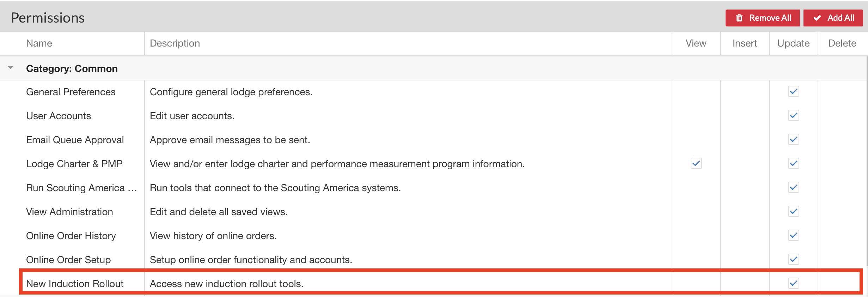Click the View column header
The height and width of the screenshot is (297, 868).
pyautogui.click(x=696, y=43)
